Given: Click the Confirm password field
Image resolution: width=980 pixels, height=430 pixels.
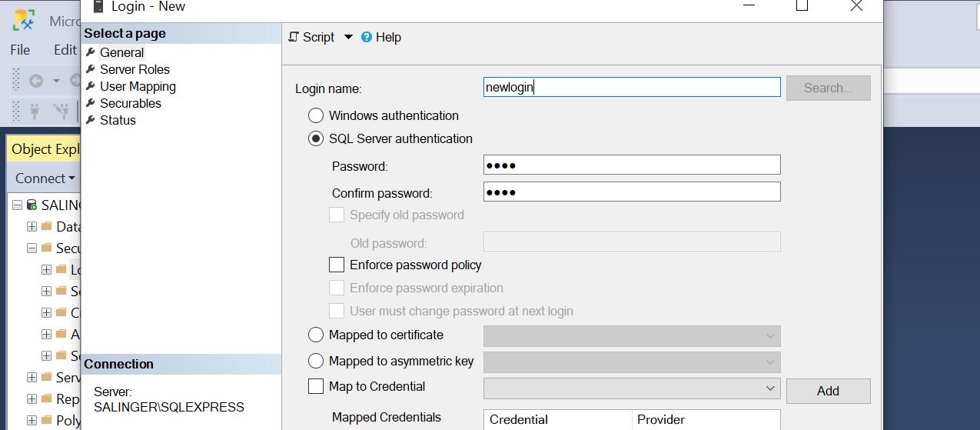Looking at the screenshot, I should tap(632, 192).
